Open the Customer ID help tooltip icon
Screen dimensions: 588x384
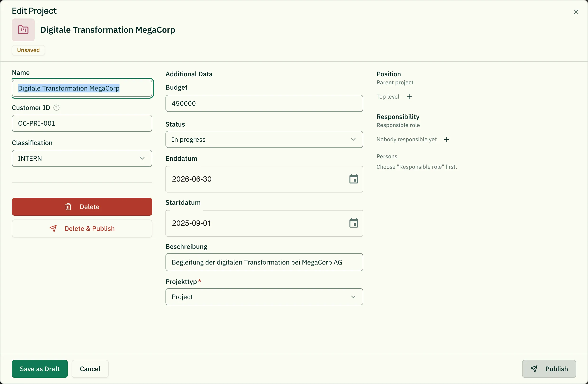pyautogui.click(x=56, y=108)
